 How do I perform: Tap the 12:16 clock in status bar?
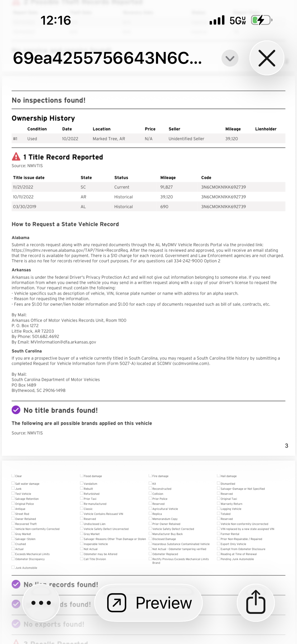tap(56, 20)
